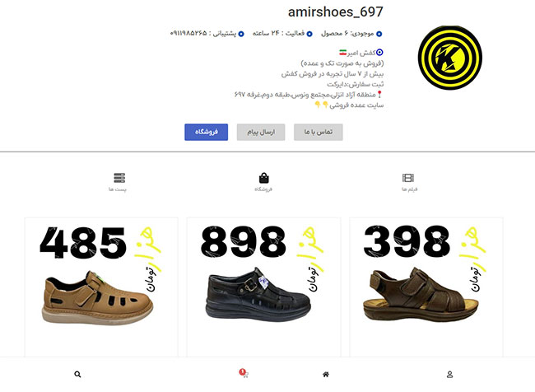
Task: Select the stacked posts list icon
Action: pyautogui.click(x=119, y=178)
